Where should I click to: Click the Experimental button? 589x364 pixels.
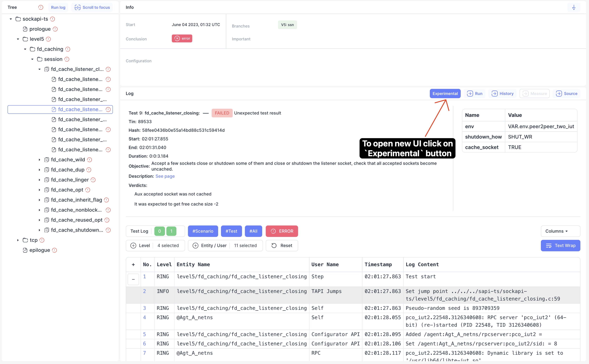pyautogui.click(x=445, y=94)
